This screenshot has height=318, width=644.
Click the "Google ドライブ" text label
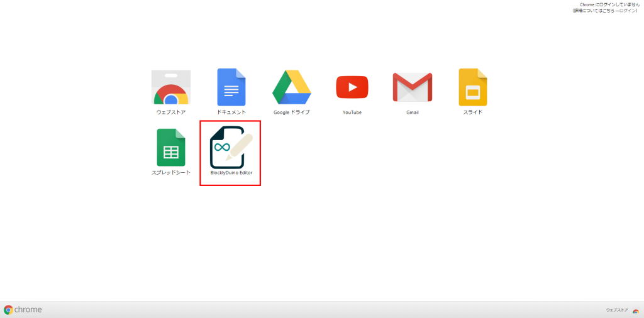(x=292, y=112)
